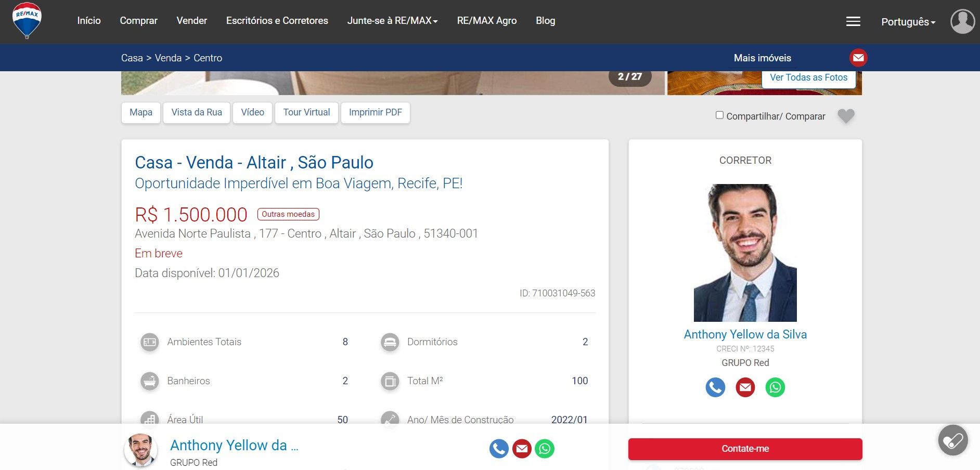Click the main property photo showing 2/27

coord(393,83)
